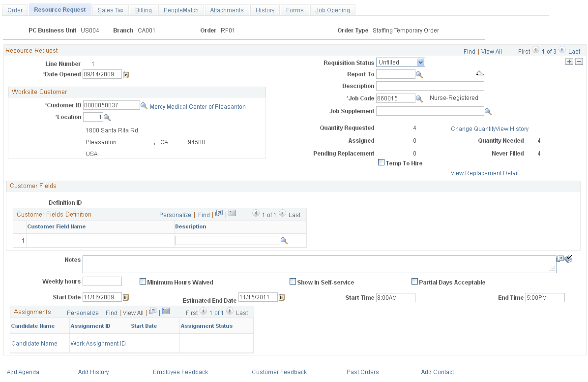Image resolution: width=588 pixels, height=382 pixels.
Task: Open Job Supplement lookup magnifier
Action: point(488,112)
